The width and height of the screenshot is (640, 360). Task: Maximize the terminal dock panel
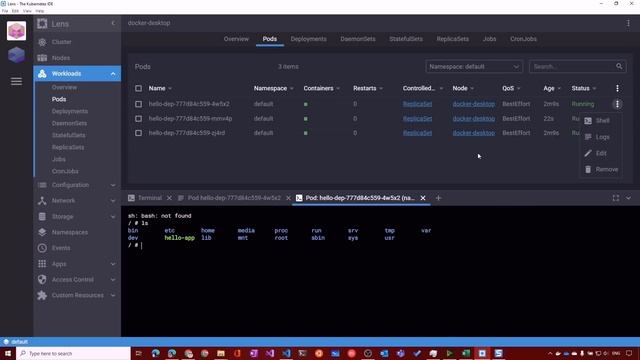pyautogui.click(x=616, y=198)
